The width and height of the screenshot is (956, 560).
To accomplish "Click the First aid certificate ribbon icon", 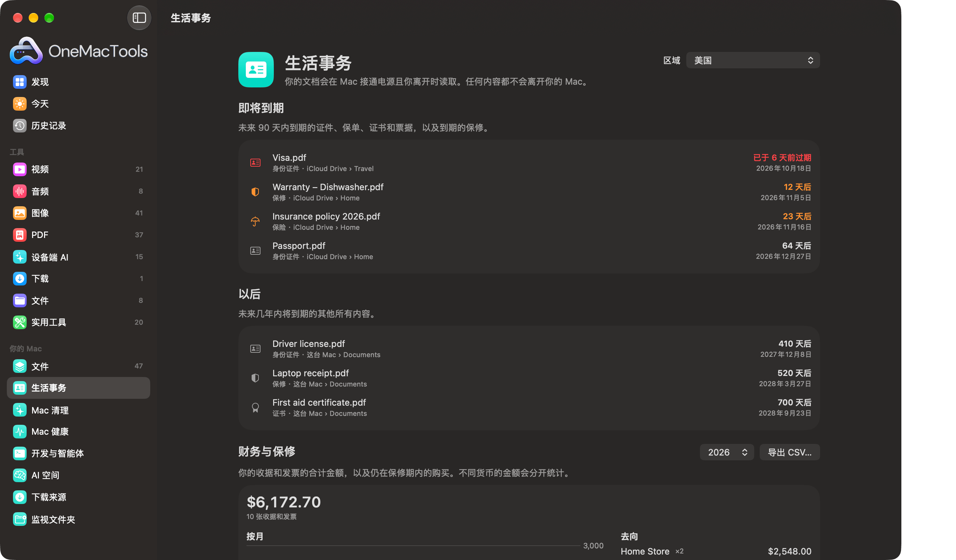I will 255,407.
